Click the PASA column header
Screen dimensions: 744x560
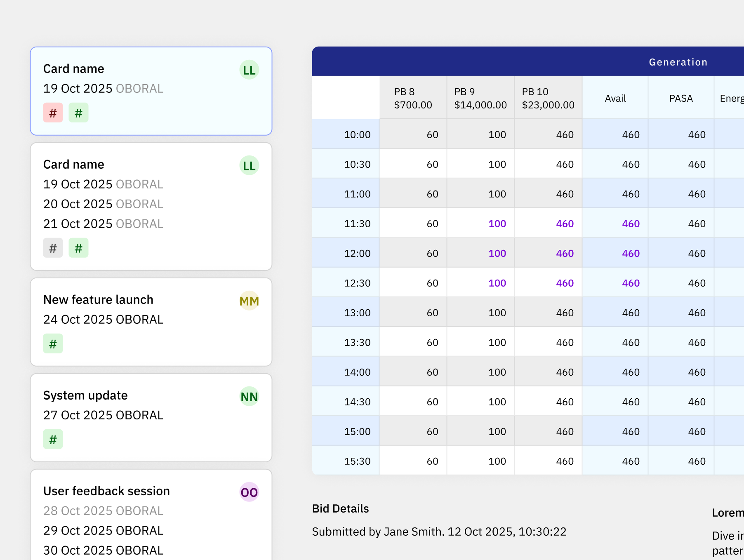pyautogui.click(x=681, y=98)
